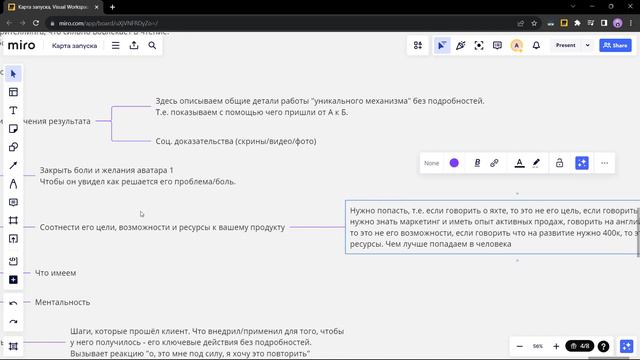Open notifications bell
The image size is (640, 360).
click(536, 45)
